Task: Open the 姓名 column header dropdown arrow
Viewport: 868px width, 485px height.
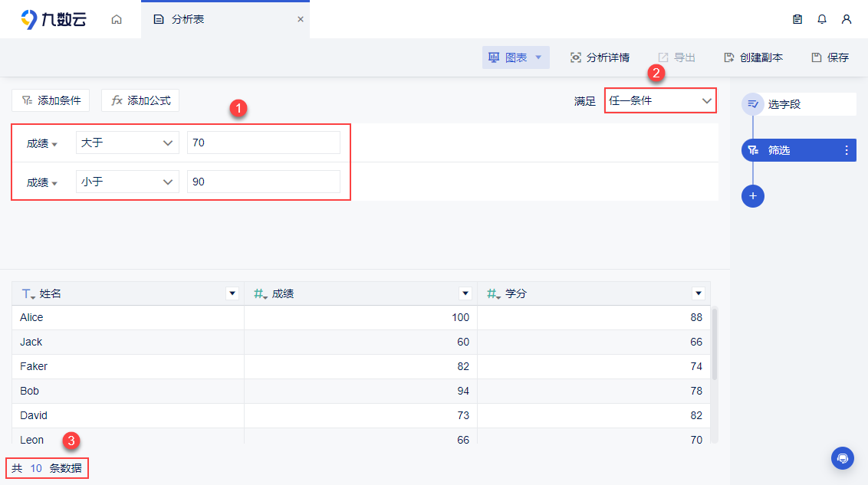Action: tap(232, 293)
